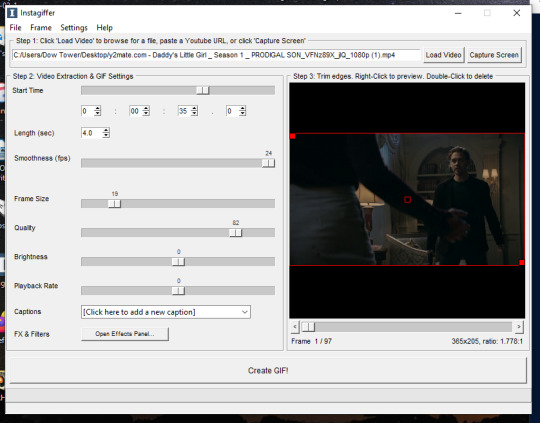Click the frame scrollbar thumb
Image resolution: width=540 pixels, height=423 pixels.
(x=308, y=327)
